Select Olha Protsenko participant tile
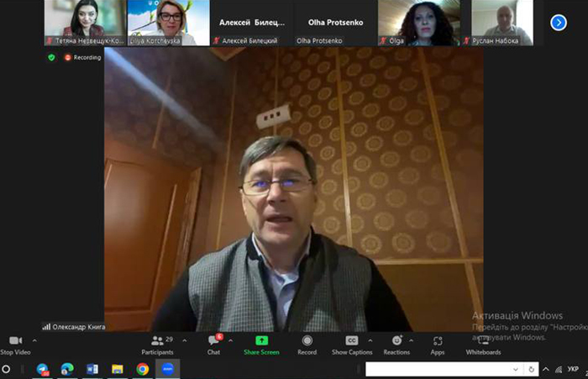588x379 pixels. click(335, 23)
